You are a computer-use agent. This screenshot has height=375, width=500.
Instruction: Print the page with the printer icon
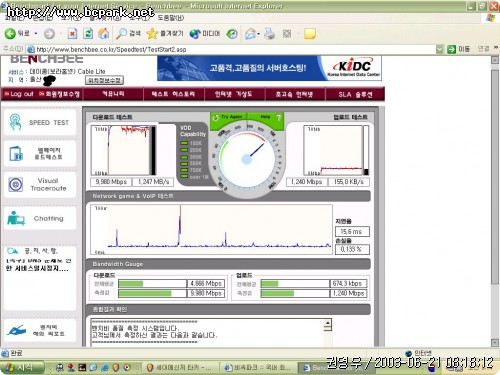pyautogui.click(x=270, y=34)
